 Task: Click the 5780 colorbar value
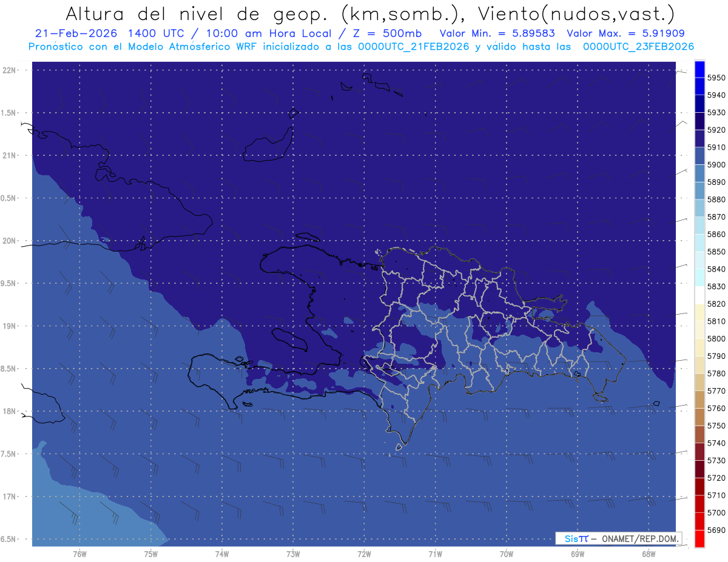click(x=716, y=373)
